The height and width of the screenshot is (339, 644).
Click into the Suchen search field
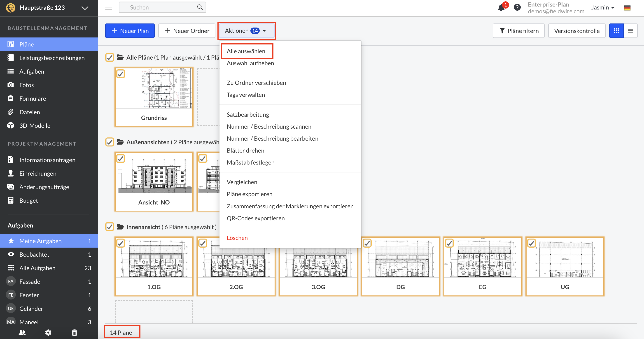163,7
